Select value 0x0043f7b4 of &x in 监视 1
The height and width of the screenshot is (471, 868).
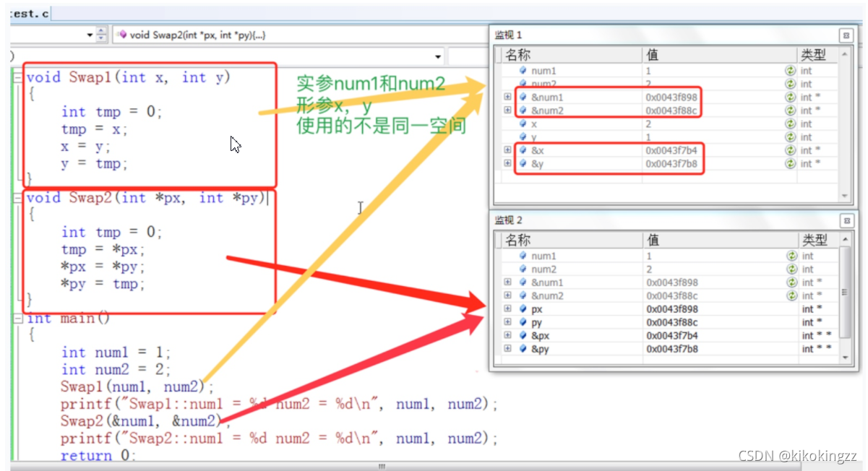[x=671, y=150]
